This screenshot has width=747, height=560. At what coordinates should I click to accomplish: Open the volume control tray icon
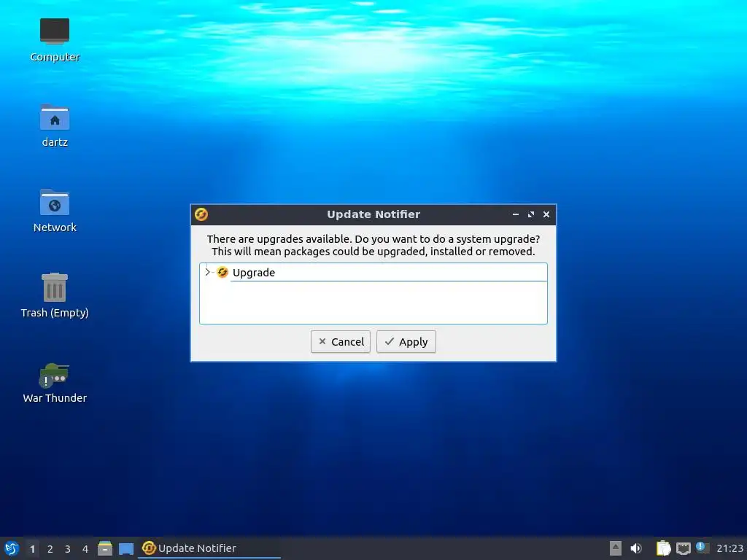pos(636,548)
